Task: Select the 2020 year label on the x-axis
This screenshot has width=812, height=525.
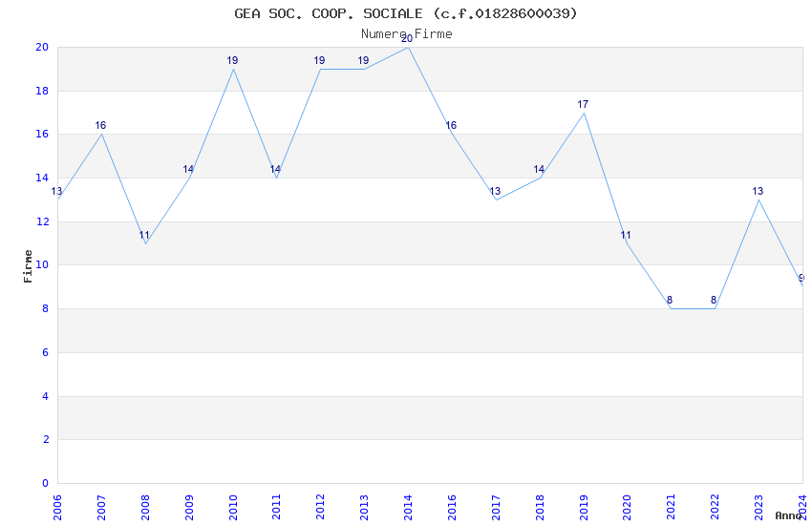Action: click(627, 508)
